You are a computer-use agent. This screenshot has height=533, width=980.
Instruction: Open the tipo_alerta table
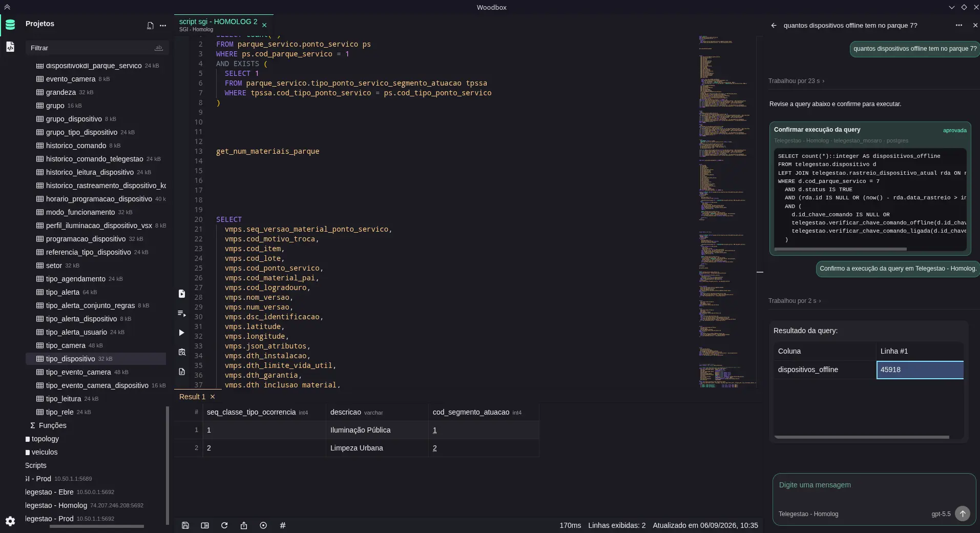coord(62,292)
